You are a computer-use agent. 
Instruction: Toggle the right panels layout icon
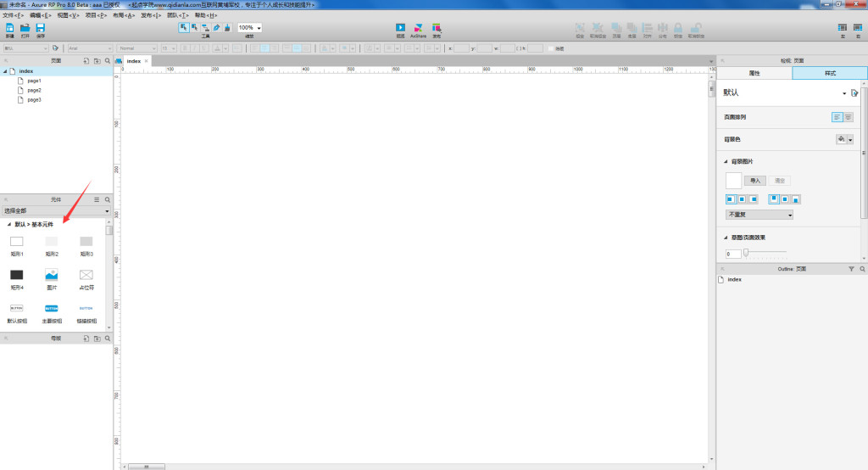(858, 28)
